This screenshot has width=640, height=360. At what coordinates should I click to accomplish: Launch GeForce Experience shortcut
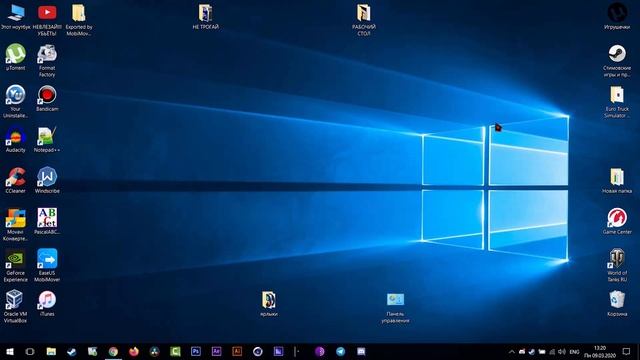(x=16, y=266)
